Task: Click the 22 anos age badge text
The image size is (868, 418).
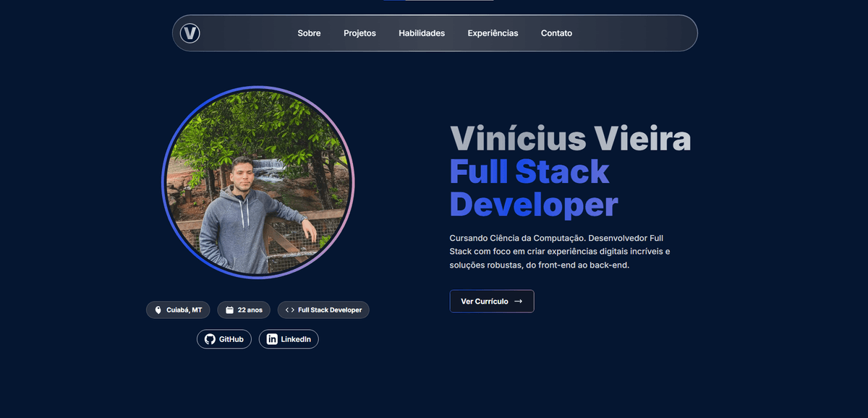Action: pos(250,310)
